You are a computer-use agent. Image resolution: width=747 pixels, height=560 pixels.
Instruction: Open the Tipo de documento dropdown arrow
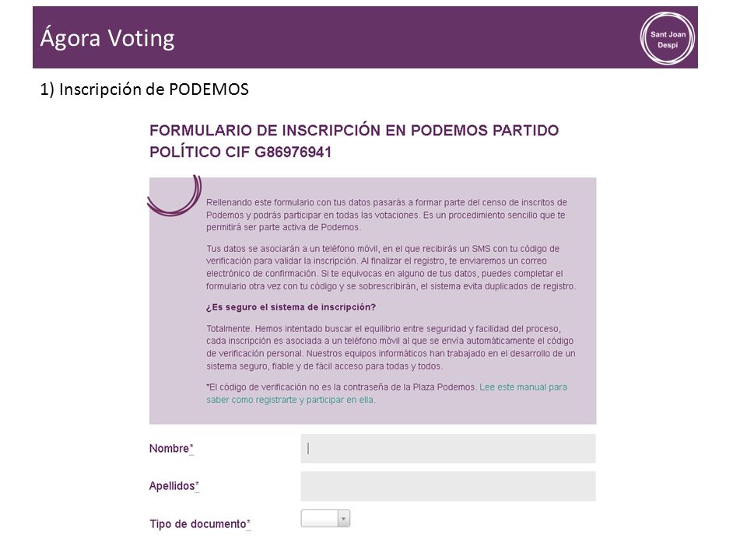pos(343,519)
